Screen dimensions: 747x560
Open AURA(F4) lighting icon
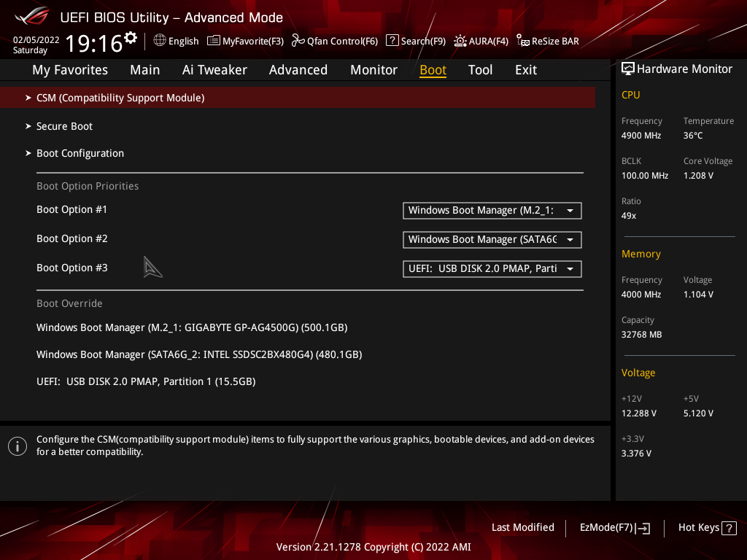pos(460,41)
